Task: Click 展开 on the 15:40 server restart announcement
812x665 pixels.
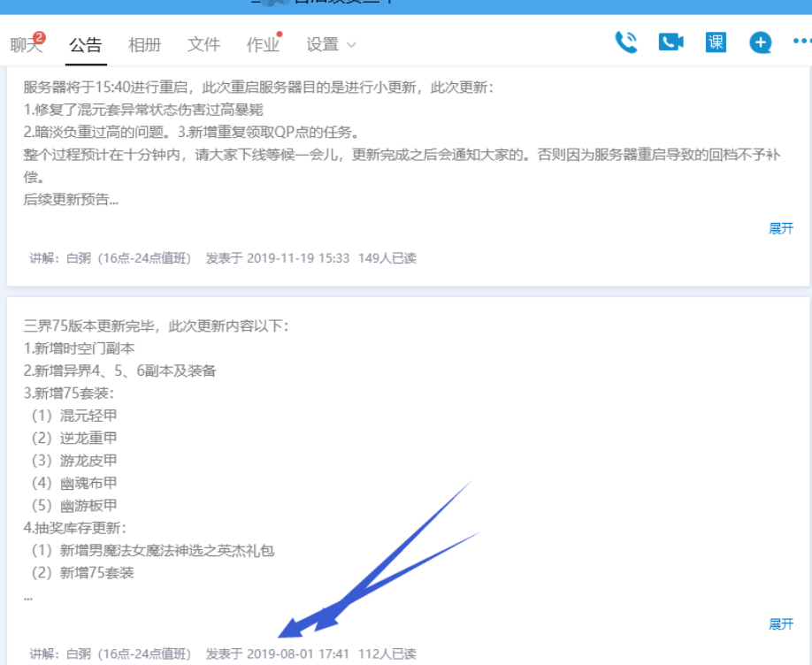Action: [x=781, y=228]
